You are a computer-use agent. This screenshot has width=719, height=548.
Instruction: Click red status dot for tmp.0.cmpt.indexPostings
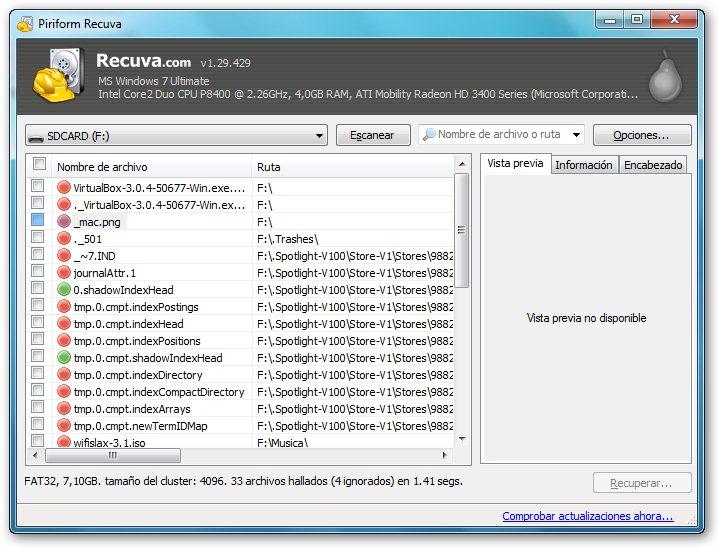tap(64, 306)
